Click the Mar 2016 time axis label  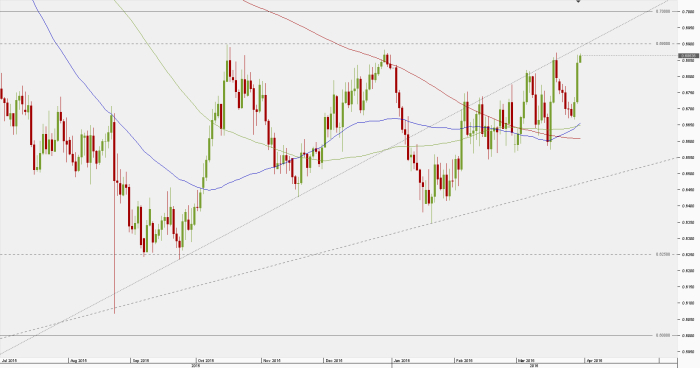(x=526, y=360)
